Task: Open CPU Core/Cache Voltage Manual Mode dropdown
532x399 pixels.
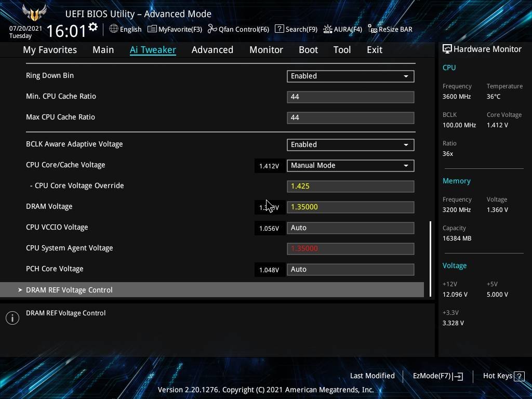Action: (350, 165)
